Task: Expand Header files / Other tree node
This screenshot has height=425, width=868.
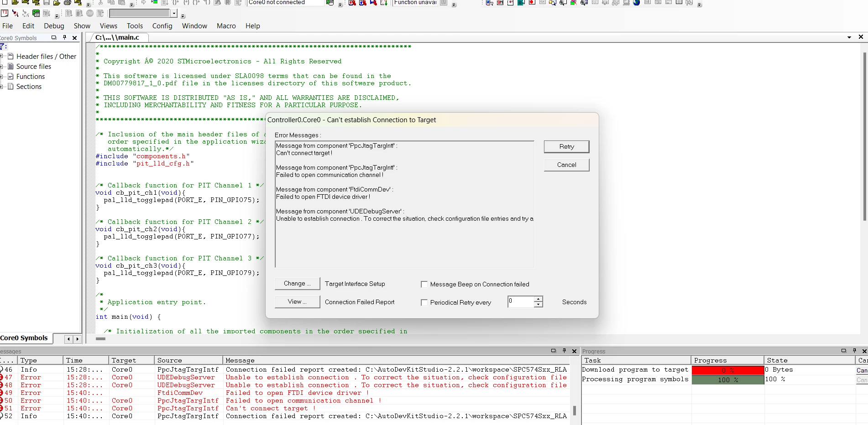Action: [x=2, y=57]
